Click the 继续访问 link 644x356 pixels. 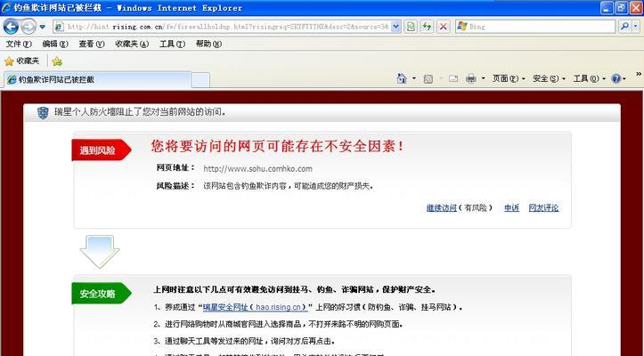pyautogui.click(x=442, y=208)
